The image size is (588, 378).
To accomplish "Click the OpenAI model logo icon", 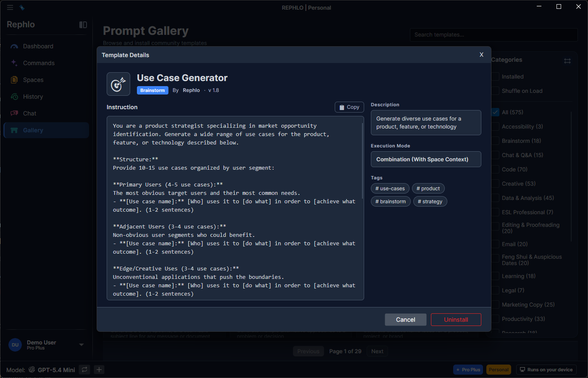I will (32, 370).
